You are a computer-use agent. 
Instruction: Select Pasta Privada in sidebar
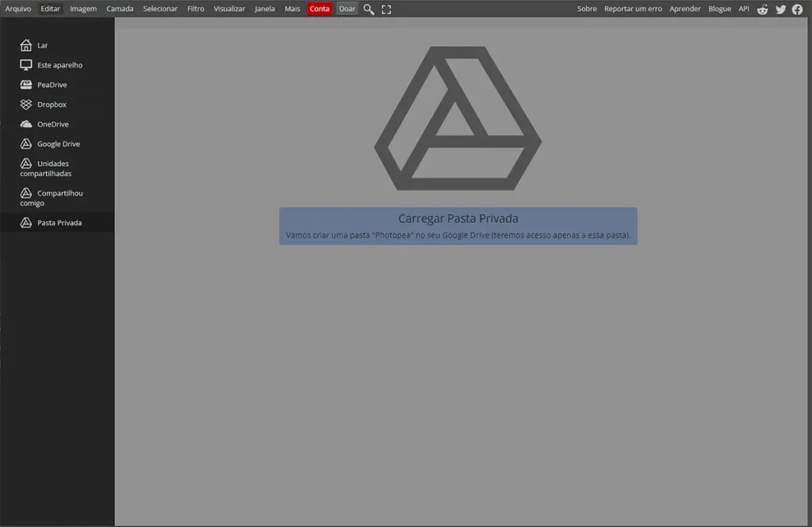pos(57,223)
